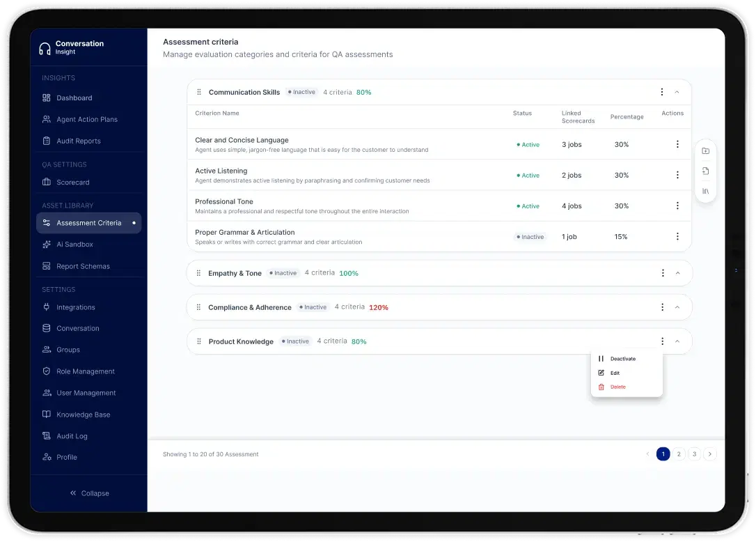Open Compliance & Adherence three-dot menu
This screenshot has width=756, height=542.
662,307
